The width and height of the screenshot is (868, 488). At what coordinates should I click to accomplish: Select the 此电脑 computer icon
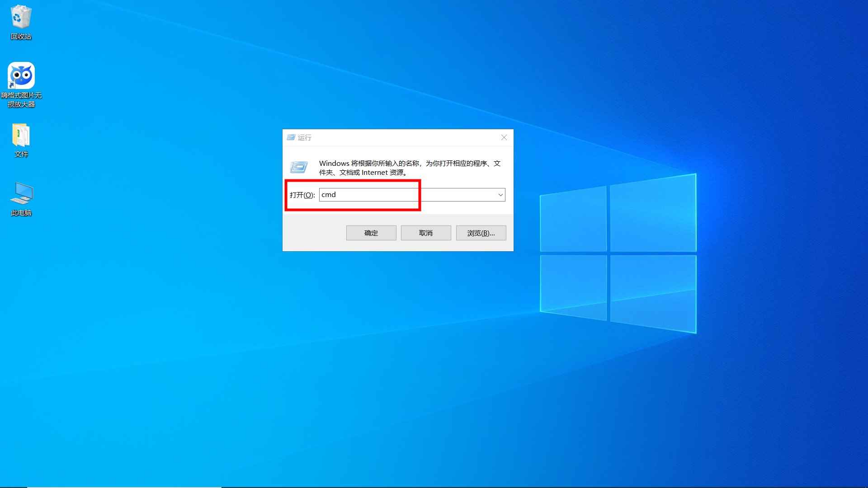[x=21, y=193]
